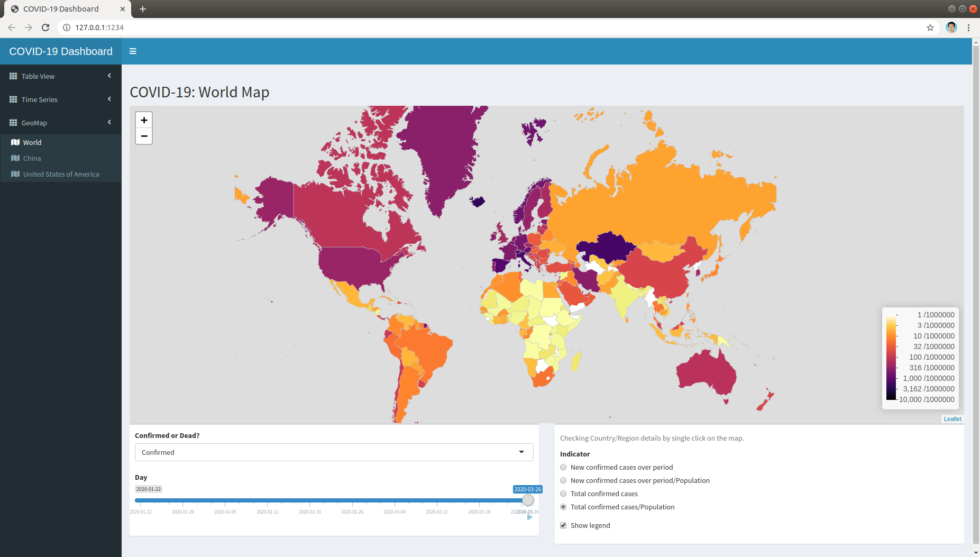This screenshot has width=980, height=557.
Task: Select China under GeoMap
Action: 61,158
